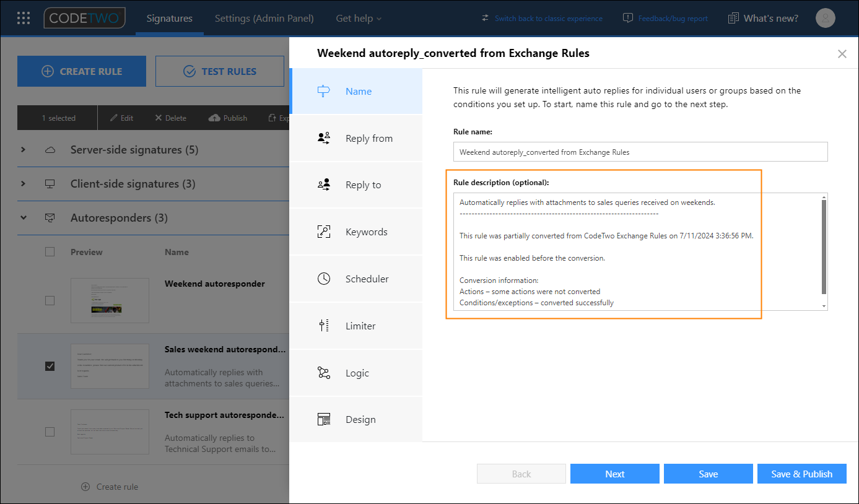Click the Client-side signatures monitor icon
Image resolution: width=859 pixels, height=504 pixels.
[x=50, y=184]
